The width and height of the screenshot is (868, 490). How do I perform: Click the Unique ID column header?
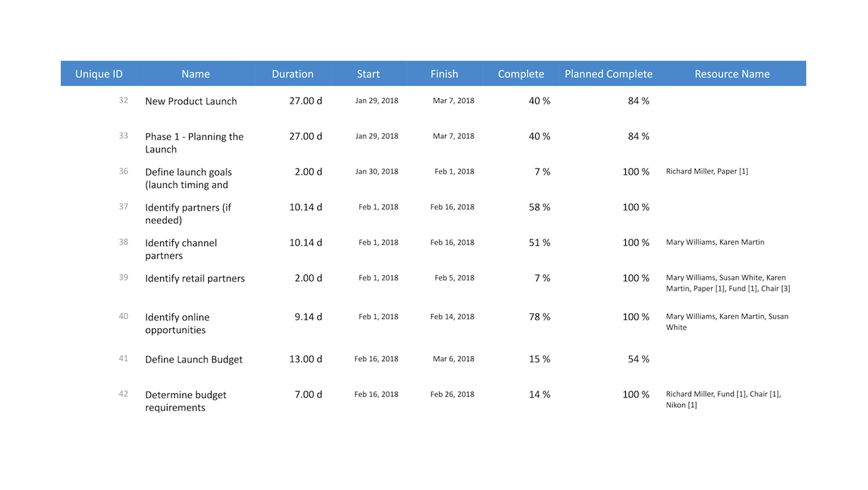tap(99, 74)
